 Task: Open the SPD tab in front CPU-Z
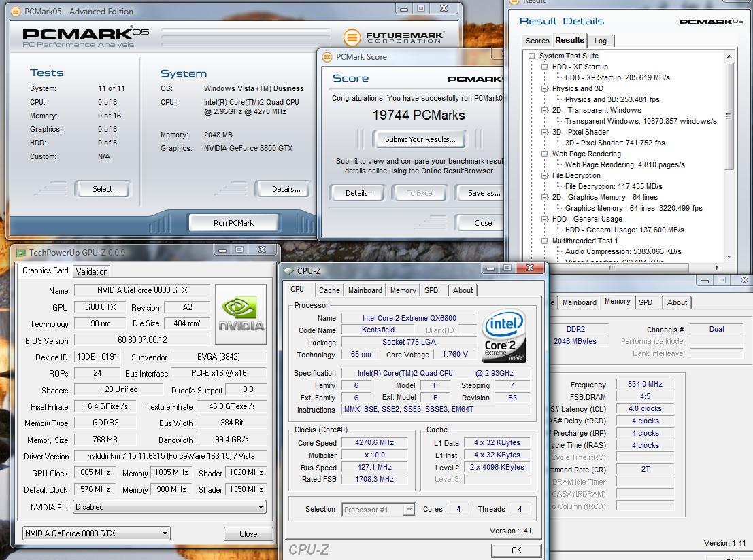(x=431, y=290)
